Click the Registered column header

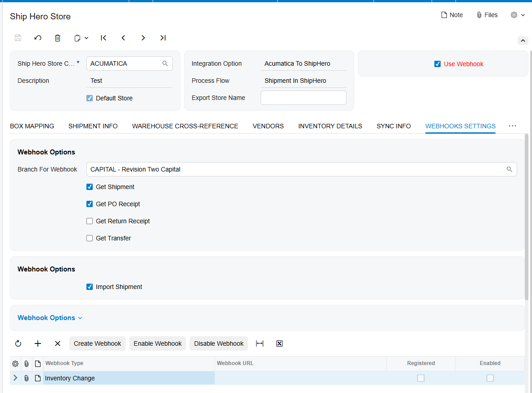[x=421, y=363]
